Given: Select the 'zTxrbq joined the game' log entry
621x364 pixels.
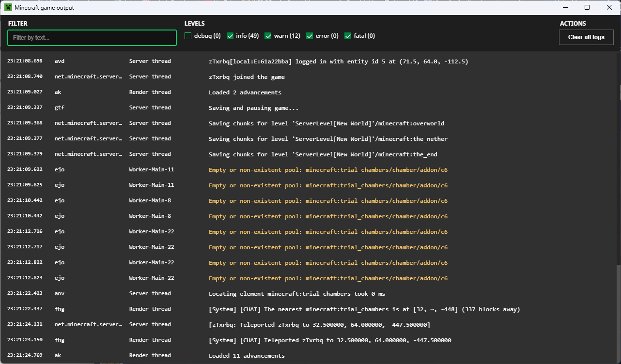Looking at the screenshot, I should [247, 77].
